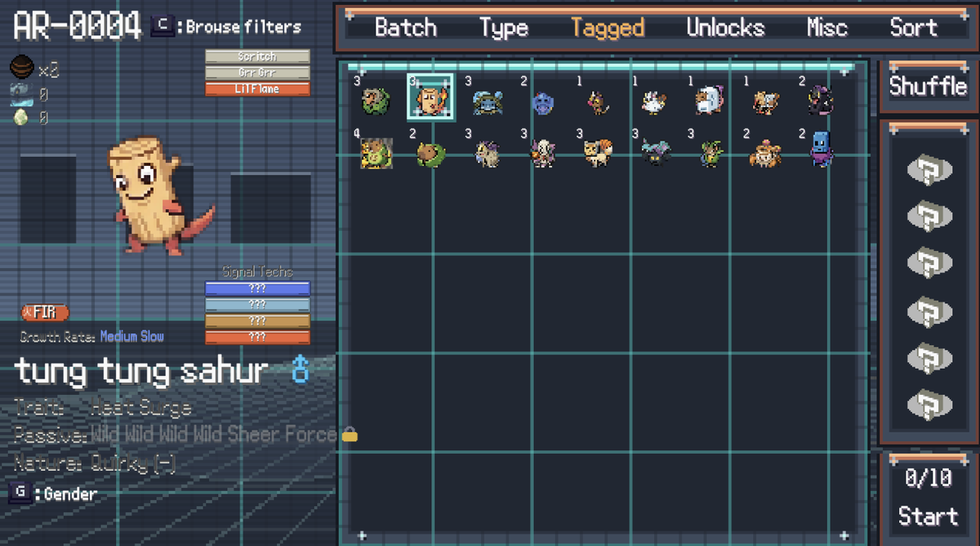Select the white-haired figure holding a pumpkin
Image resolution: width=980 pixels, height=546 pixels.
542,153
